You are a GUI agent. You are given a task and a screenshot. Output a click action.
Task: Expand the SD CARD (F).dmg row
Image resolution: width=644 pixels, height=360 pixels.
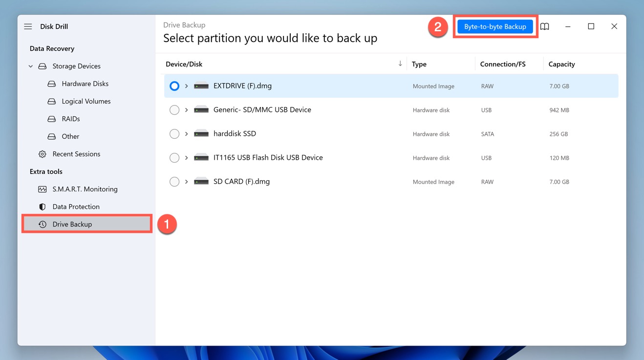pos(186,182)
